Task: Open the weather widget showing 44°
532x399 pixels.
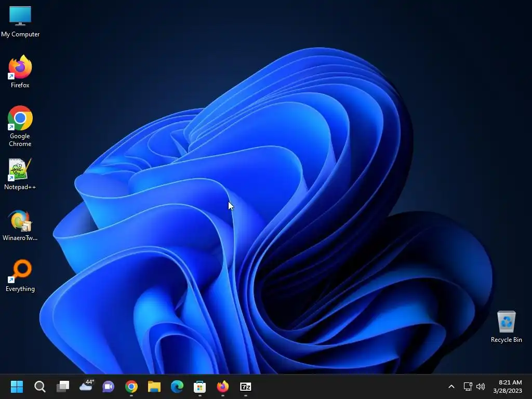Action: [86, 386]
